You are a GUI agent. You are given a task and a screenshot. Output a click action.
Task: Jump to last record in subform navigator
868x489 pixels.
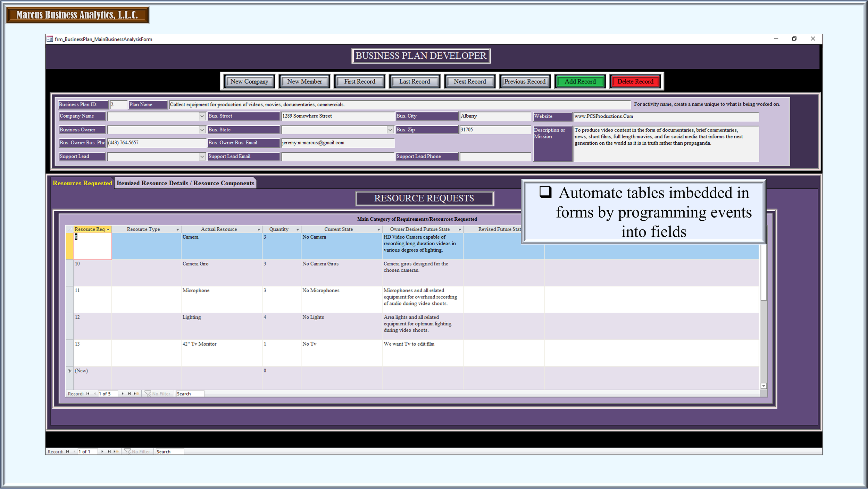[x=129, y=394]
